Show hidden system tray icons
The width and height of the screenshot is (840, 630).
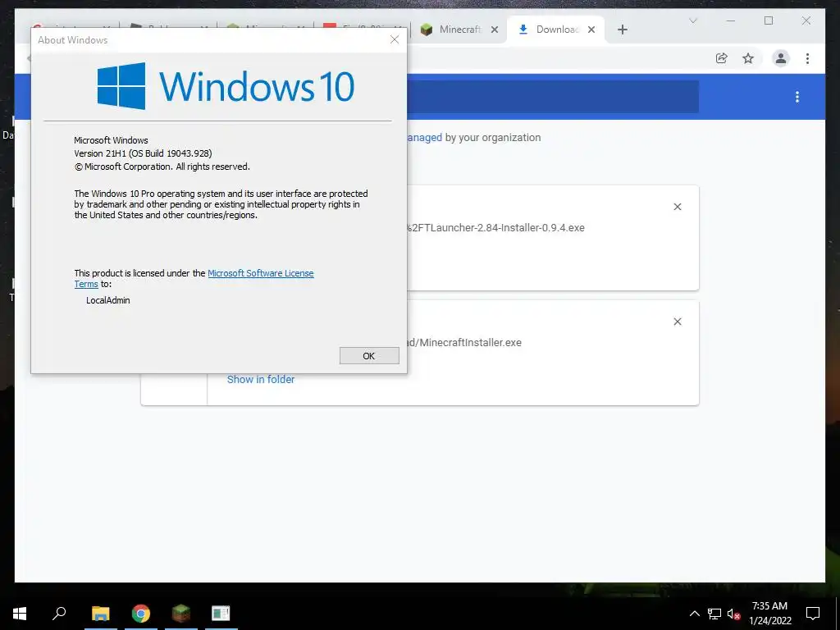[694, 614]
